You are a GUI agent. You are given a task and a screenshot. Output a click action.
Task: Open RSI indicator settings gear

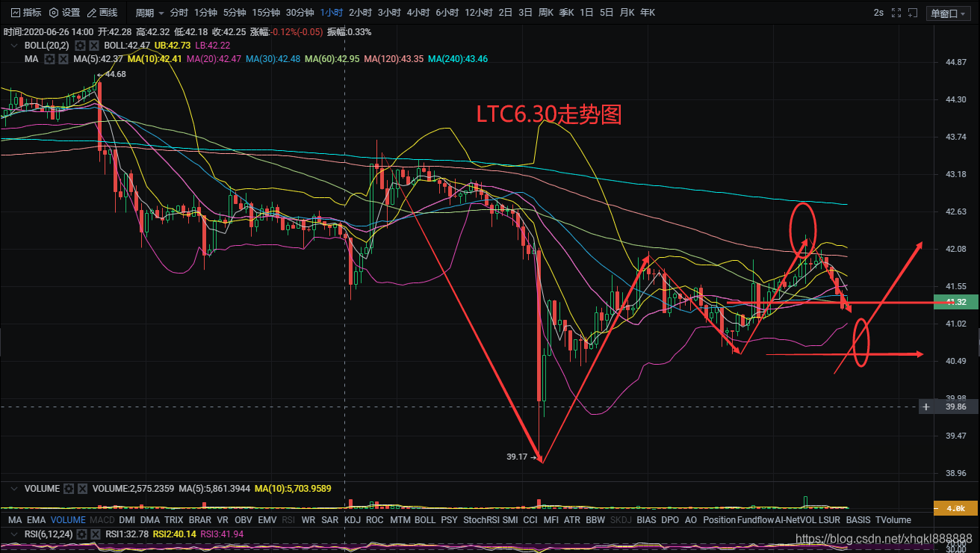[80, 534]
